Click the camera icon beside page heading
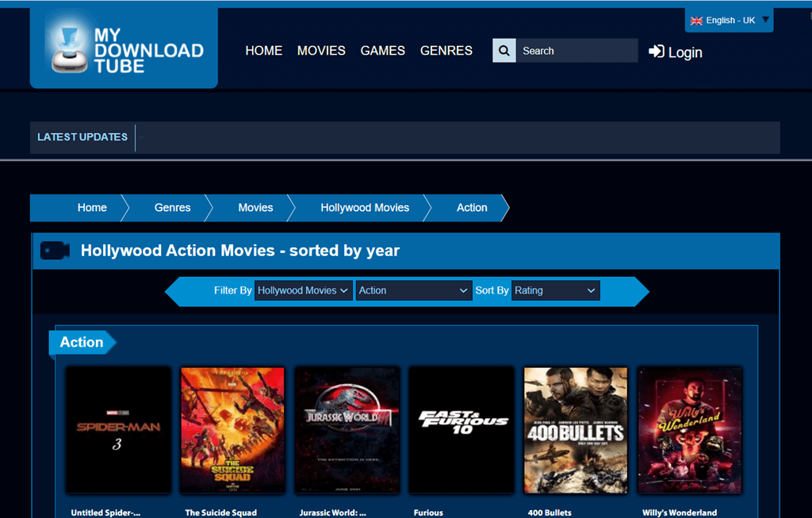The width and height of the screenshot is (812, 518). point(55,251)
